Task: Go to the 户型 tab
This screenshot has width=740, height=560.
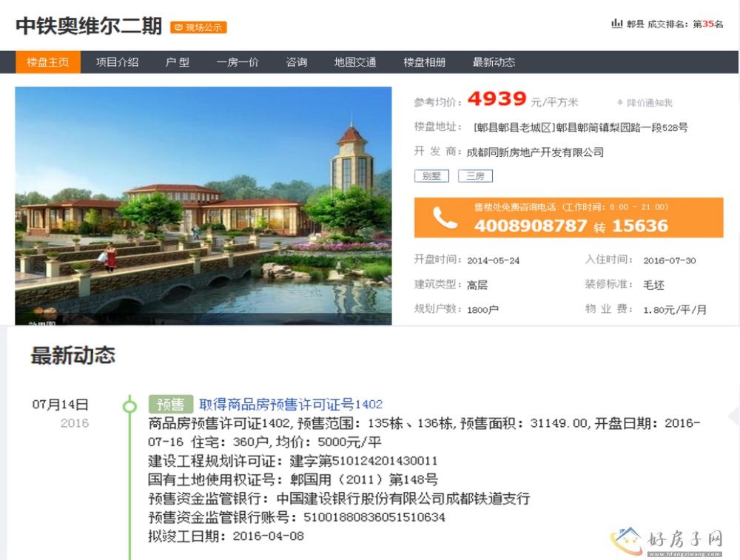Action: click(x=178, y=62)
